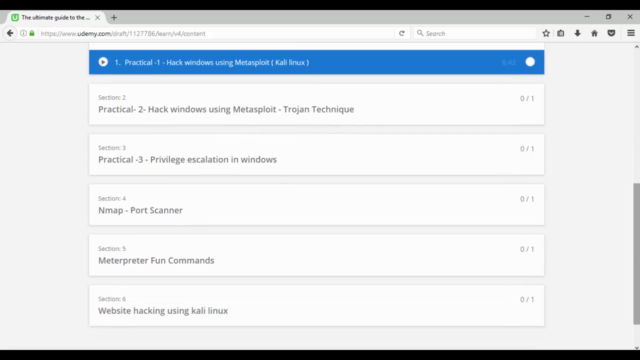Expand Section 4 Nmap - Port Scanner
Viewport: 640px width, 360px height.
click(x=317, y=205)
